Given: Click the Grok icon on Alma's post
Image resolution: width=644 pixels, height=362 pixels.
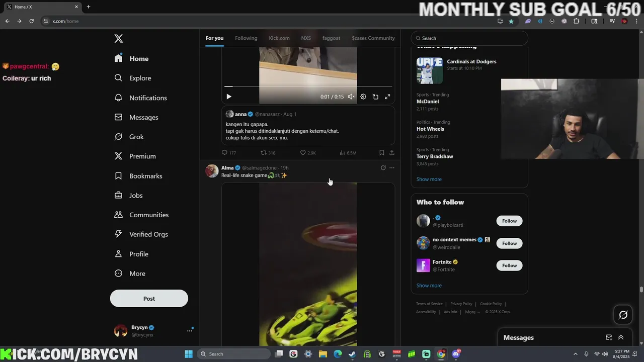Looking at the screenshot, I should coord(383,168).
